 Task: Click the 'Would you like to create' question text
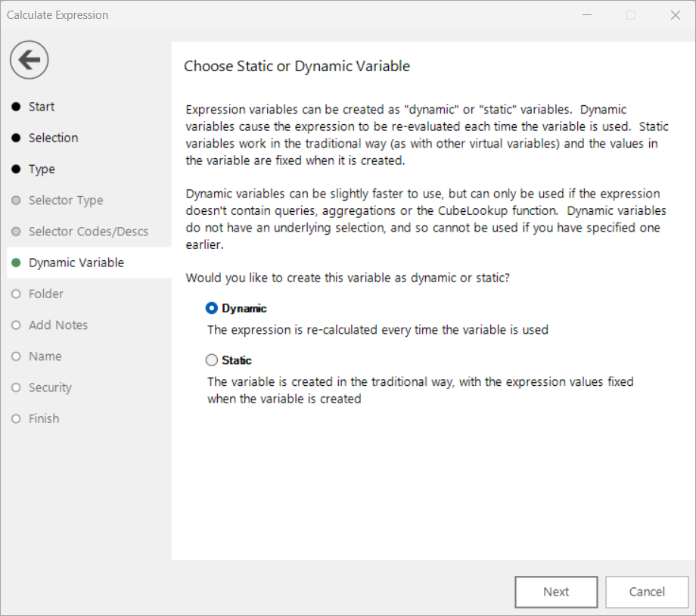(x=347, y=278)
